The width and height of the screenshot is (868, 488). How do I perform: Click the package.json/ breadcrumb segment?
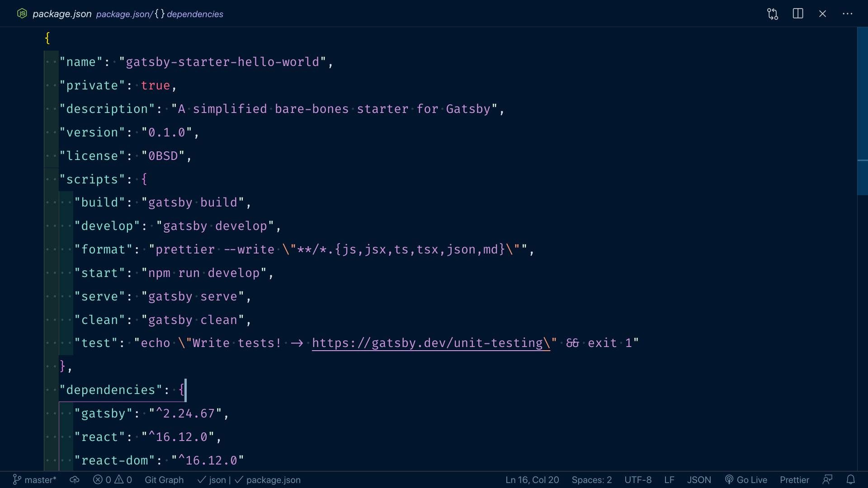click(x=124, y=14)
